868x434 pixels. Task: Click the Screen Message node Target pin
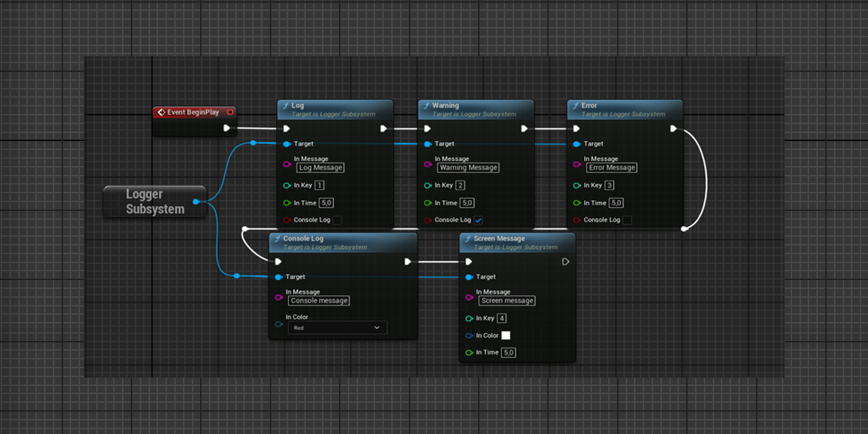point(469,277)
